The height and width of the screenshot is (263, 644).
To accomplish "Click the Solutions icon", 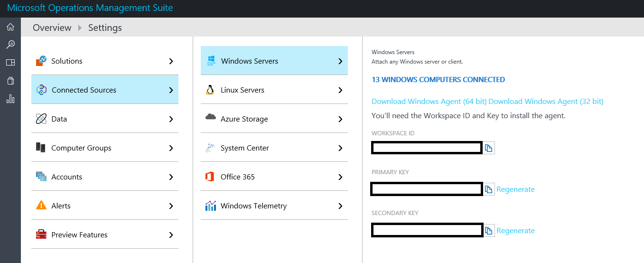I will click(x=41, y=61).
